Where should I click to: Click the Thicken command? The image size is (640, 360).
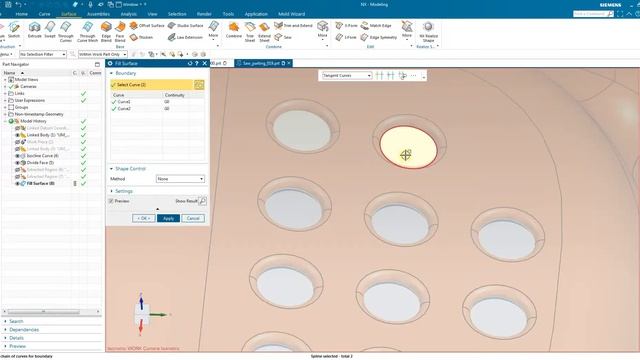pos(141,37)
